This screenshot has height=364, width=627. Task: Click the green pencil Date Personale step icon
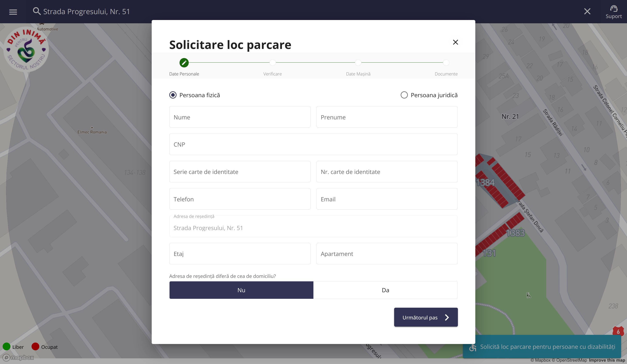pos(184,63)
